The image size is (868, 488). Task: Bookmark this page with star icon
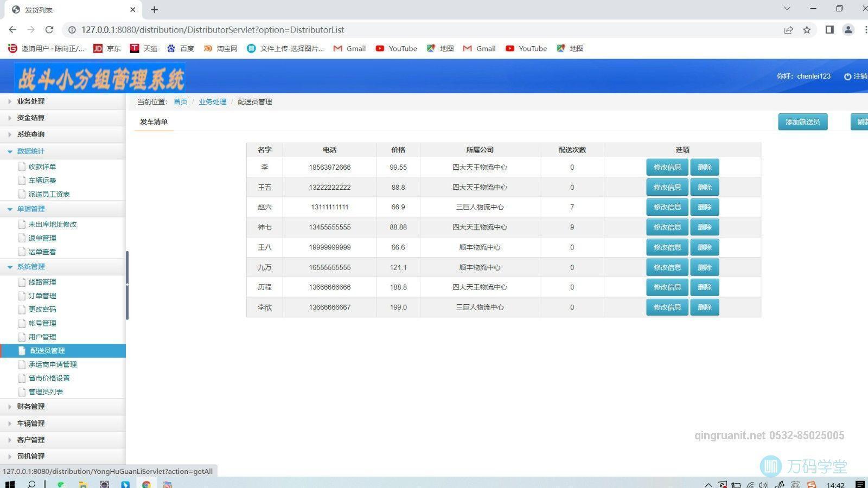(807, 30)
